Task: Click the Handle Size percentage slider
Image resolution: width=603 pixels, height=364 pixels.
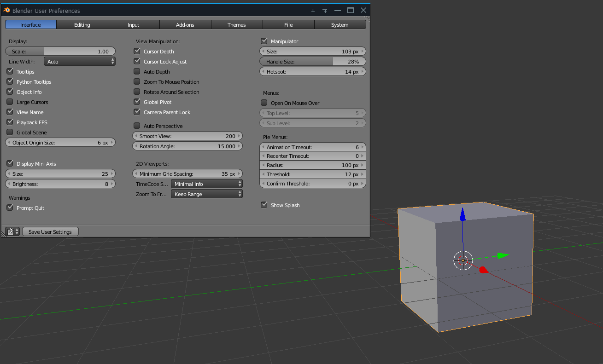Action: (x=313, y=61)
